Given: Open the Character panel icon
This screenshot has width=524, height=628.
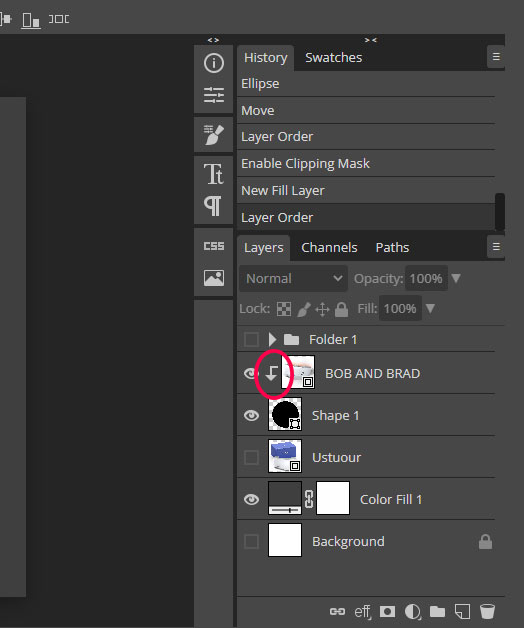Looking at the screenshot, I should (214, 174).
